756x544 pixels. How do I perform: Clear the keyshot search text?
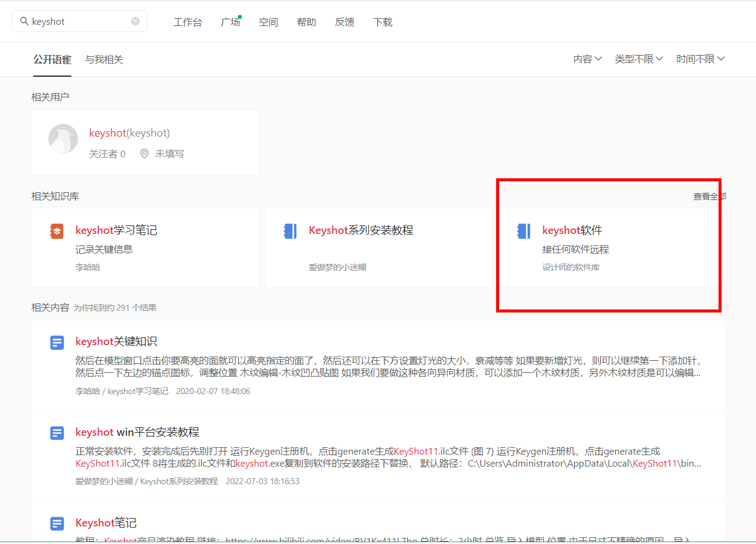tap(135, 21)
